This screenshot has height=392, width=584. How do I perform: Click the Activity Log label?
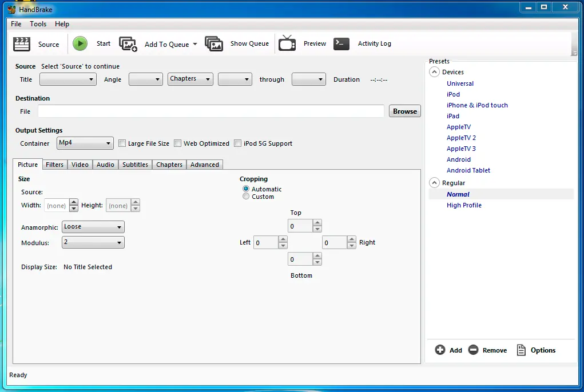(x=374, y=43)
